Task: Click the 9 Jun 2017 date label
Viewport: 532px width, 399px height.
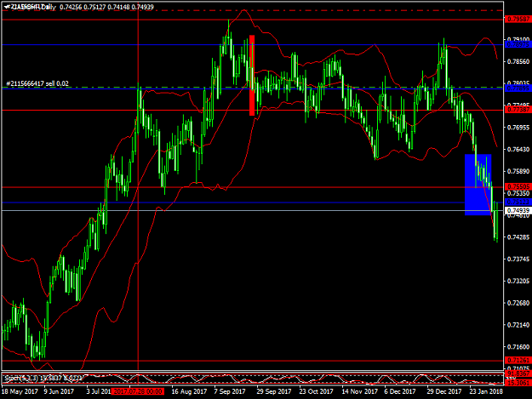Action: click(59, 391)
